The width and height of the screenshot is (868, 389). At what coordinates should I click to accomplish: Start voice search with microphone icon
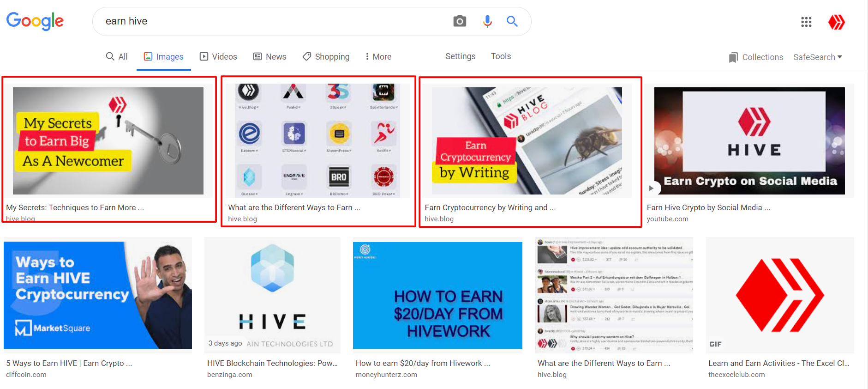tap(487, 21)
